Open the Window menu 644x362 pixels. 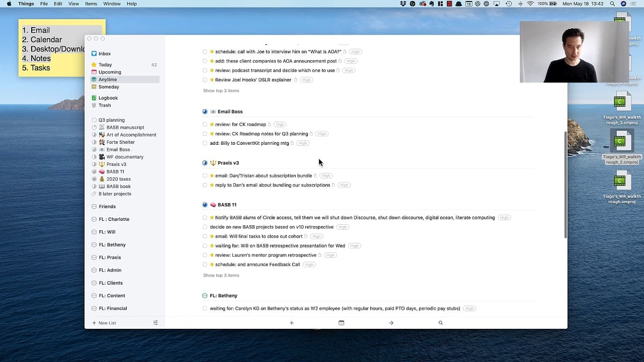(112, 4)
